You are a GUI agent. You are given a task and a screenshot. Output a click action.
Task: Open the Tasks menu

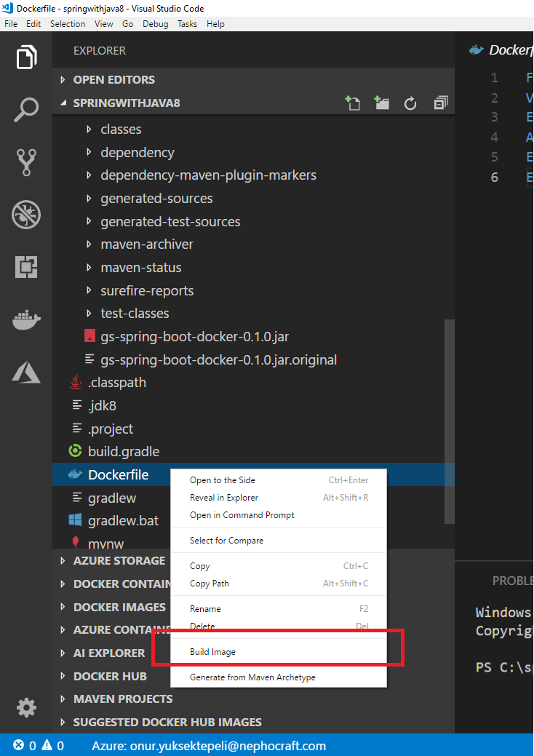click(x=187, y=23)
